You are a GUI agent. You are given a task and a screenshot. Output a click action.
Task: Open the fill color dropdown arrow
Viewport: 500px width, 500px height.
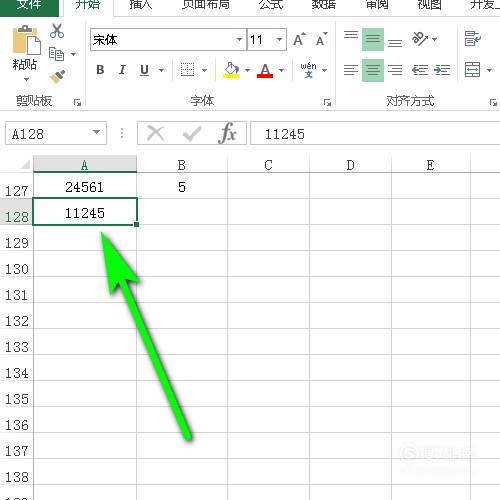pyautogui.click(x=247, y=70)
